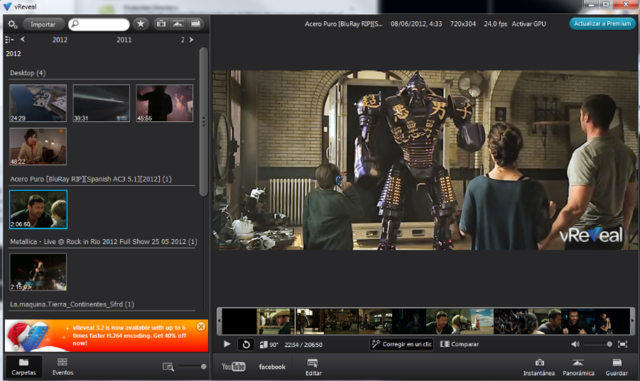
Task: Select La.maquina.Tierra_Continentes folder heading
Action: click(x=72, y=304)
